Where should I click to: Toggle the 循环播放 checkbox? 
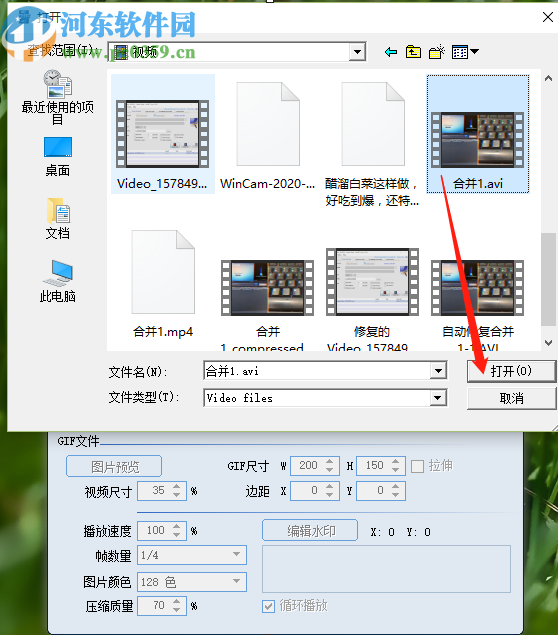[268, 606]
